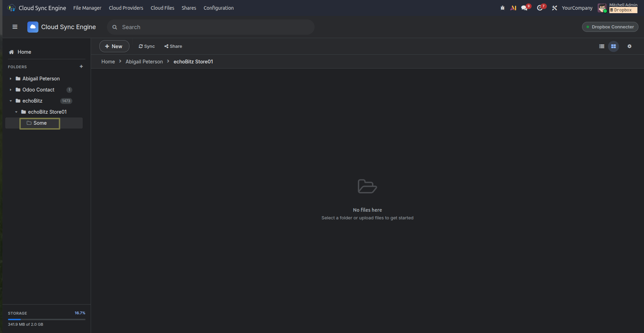Select the Odoo Contact folder row
644x333 pixels.
44,90
